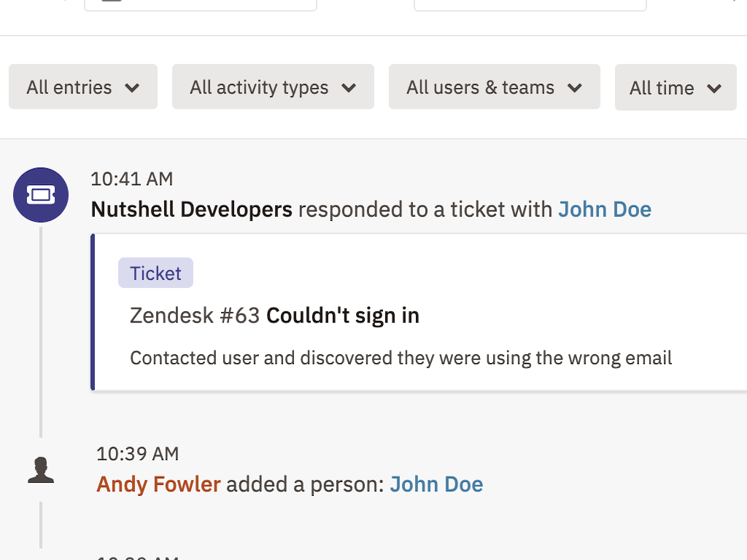
Task: Open John Doe from the added person entry
Action: click(436, 484)
